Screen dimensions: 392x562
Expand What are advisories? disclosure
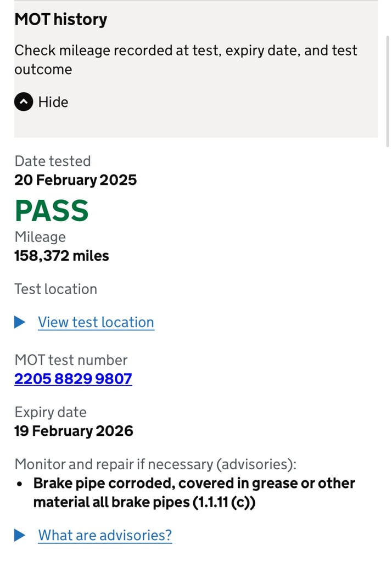point(105,535)
